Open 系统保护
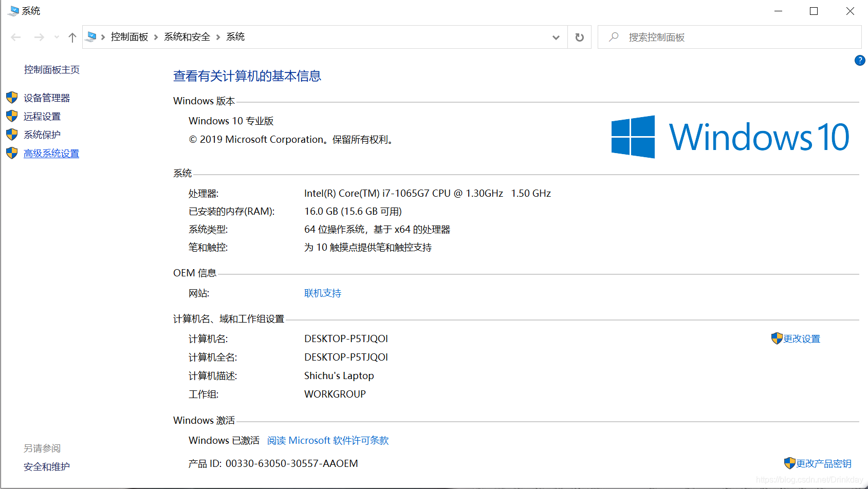 pos(42,135)
